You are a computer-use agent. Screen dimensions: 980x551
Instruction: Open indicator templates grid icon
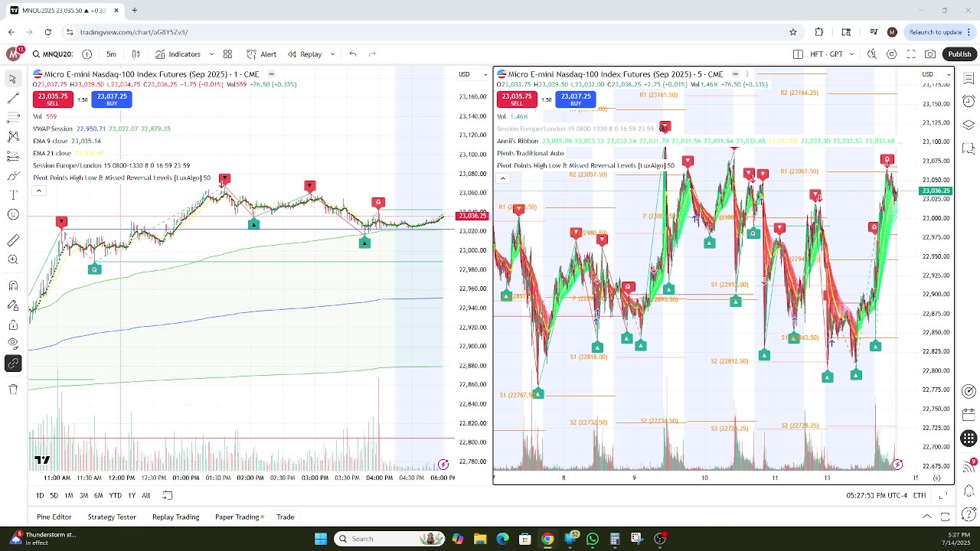click(x=227, y=54)
